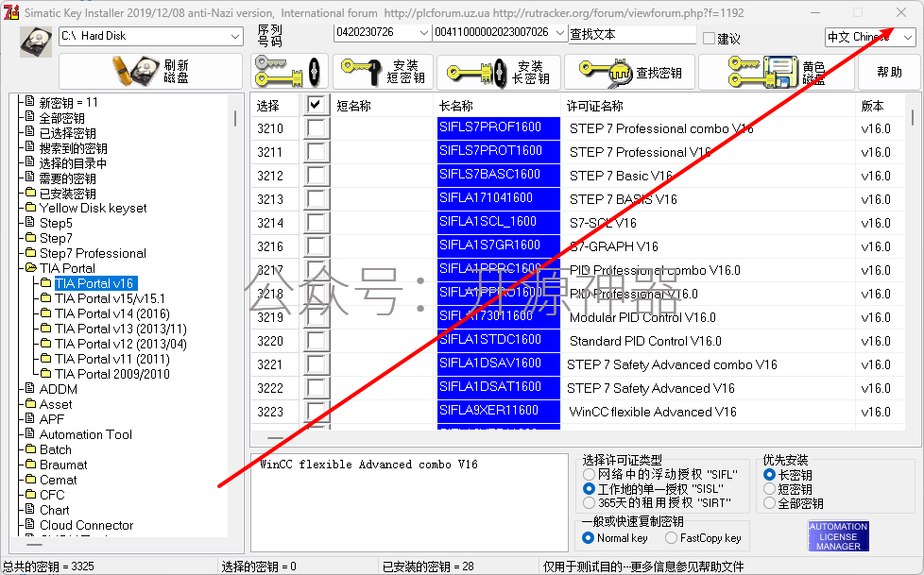This screenshot has height=575, width=924.
Task: Open Yellow Disk keyset folder
Action: point(94,208)
